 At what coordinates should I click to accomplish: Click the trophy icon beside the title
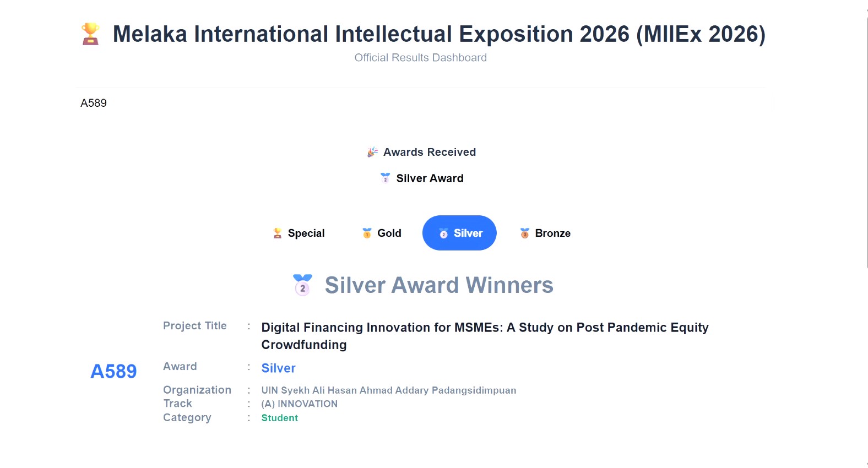[x=90, y=34]
